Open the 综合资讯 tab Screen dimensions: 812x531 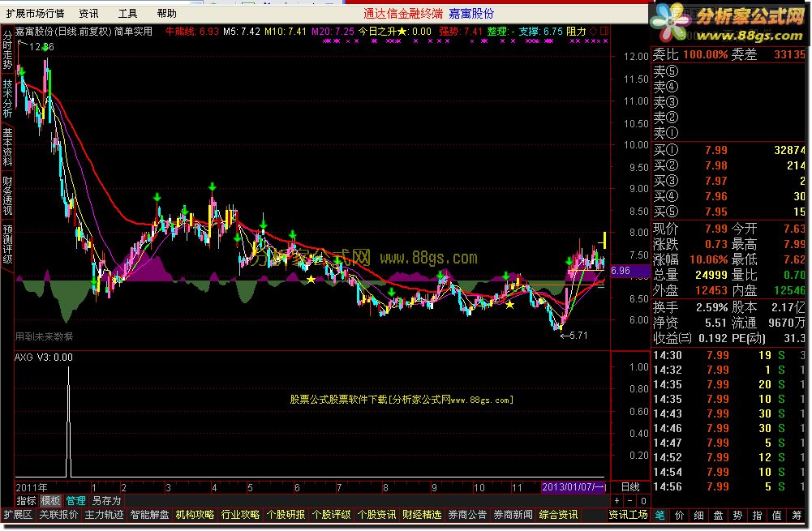[x=559, y=515]
